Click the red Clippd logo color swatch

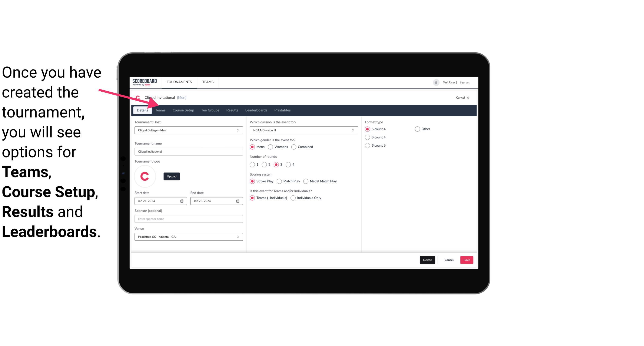[x=145, y=176]
